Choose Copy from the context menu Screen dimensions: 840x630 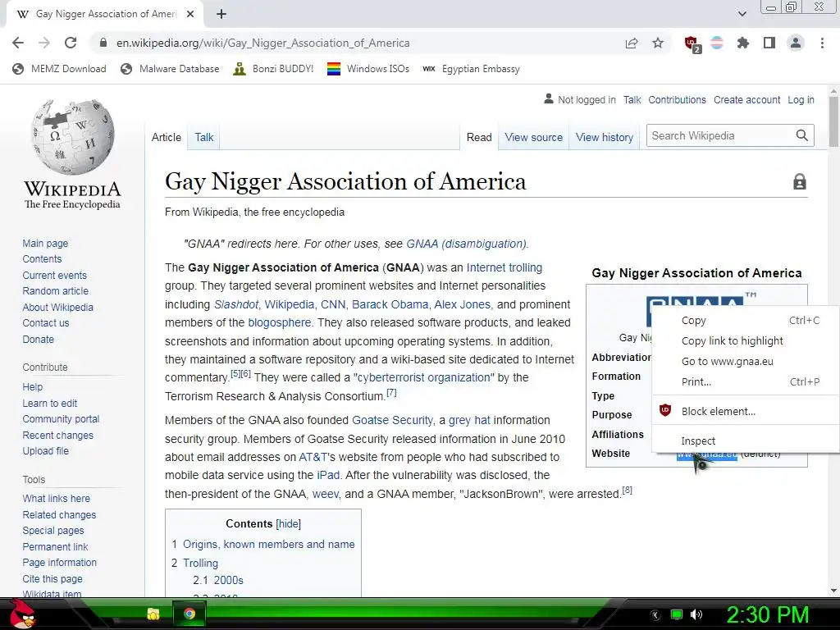tap(746, 321)
